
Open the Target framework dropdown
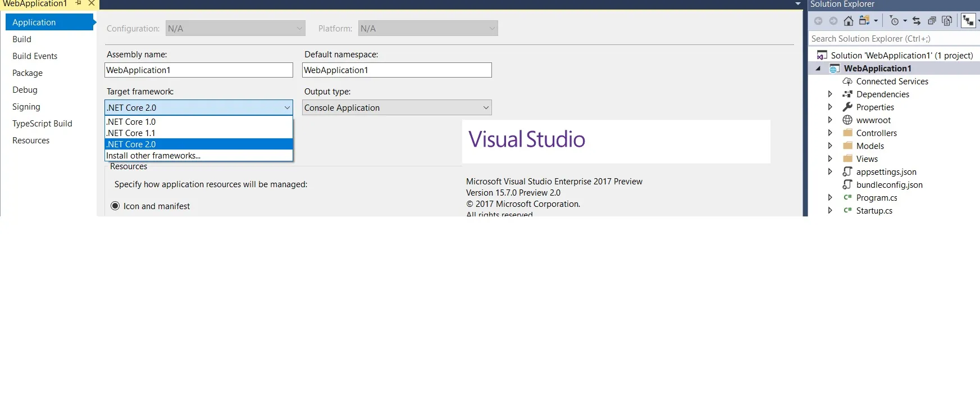(199, 107)
